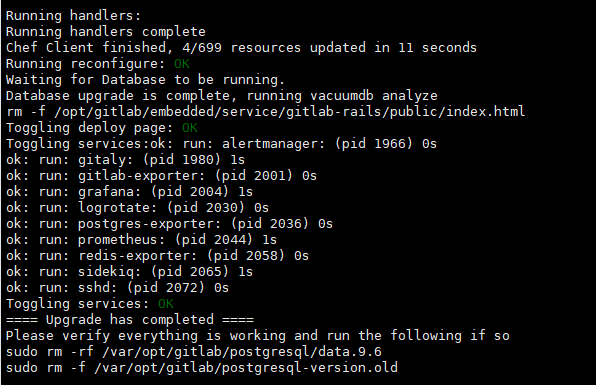Screen dimensions: 596x385
Task: Click the prometheus pid 2044 line
Action: (x=141, y=239)
